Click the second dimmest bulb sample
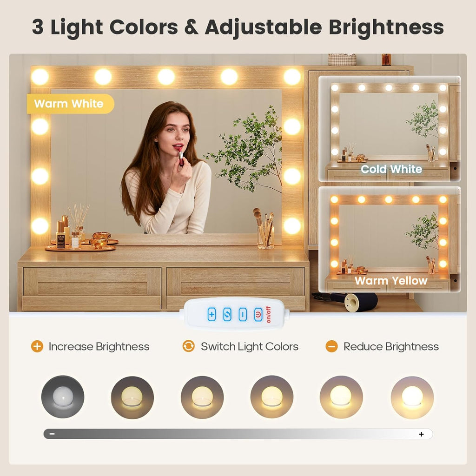The width and height of the screenshot is (476, 476). point(132,397)
